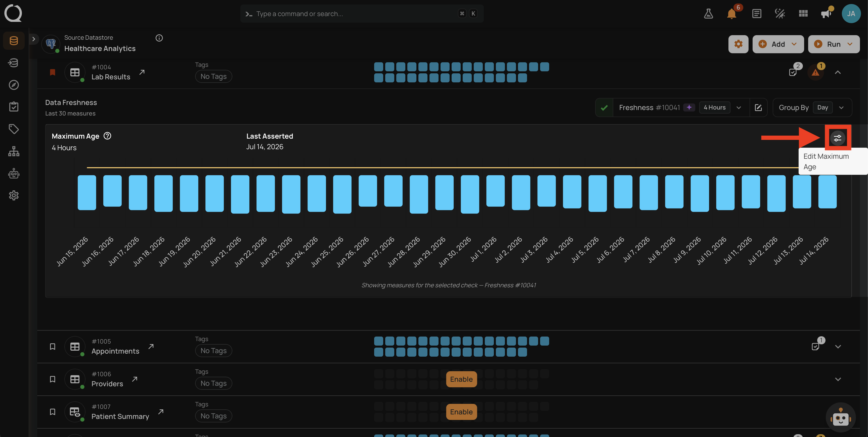Open the notifications bell icon
Viewport: 868px width, 437px height.
pyautogui.click(x=731, y=14)
